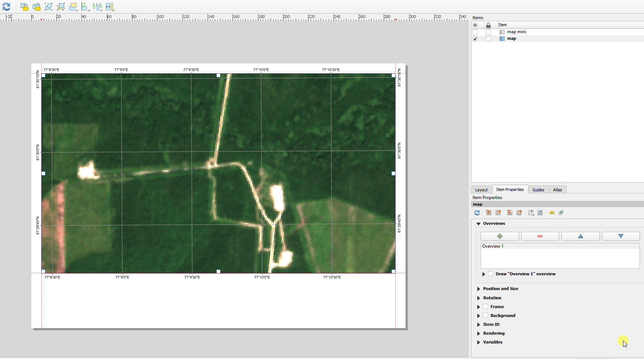
Task: Click the Ungroup Items toolbar icon
Action: [x=61, y=7]
